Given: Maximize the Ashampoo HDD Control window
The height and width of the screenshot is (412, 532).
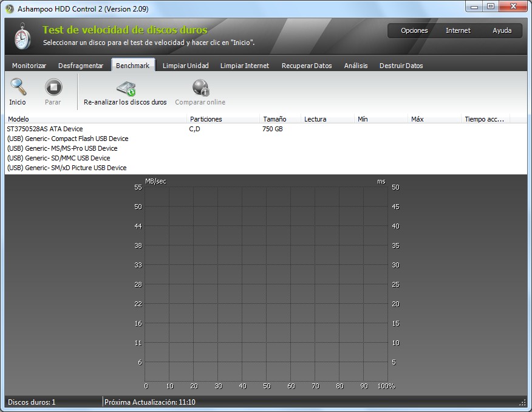Looking at the screenshot, I should click(491, 7).
